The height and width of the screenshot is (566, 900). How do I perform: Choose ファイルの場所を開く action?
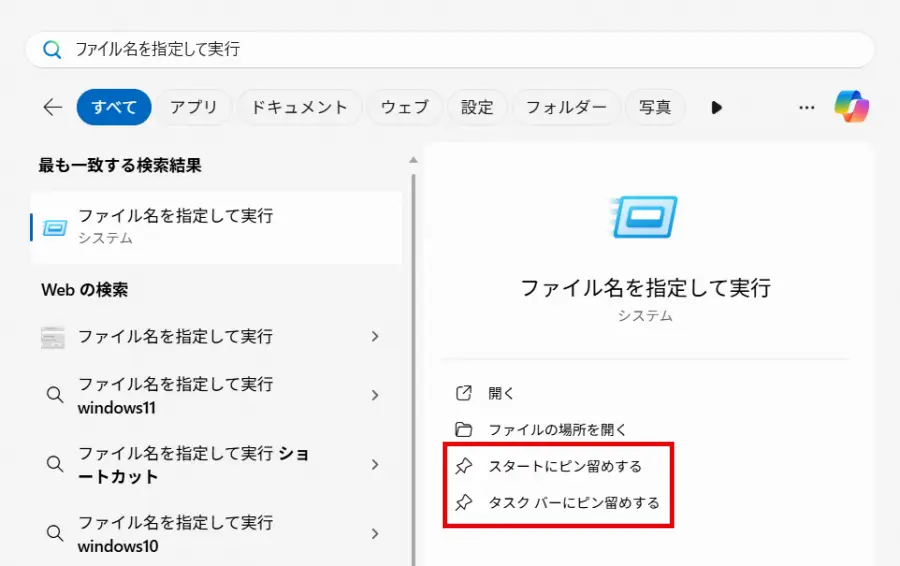(557, 429)
